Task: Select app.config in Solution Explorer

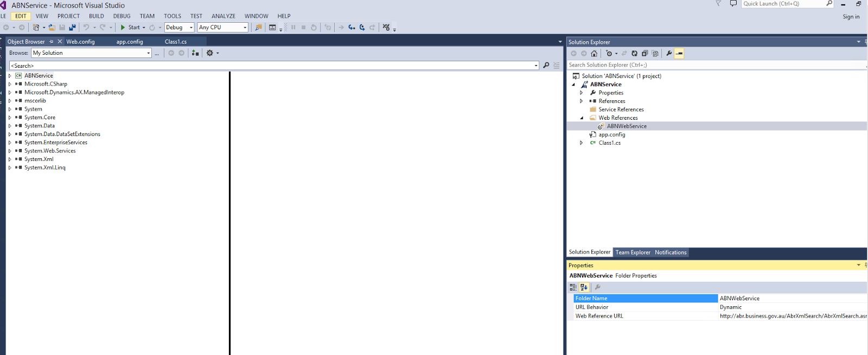Action: [612, 134]
